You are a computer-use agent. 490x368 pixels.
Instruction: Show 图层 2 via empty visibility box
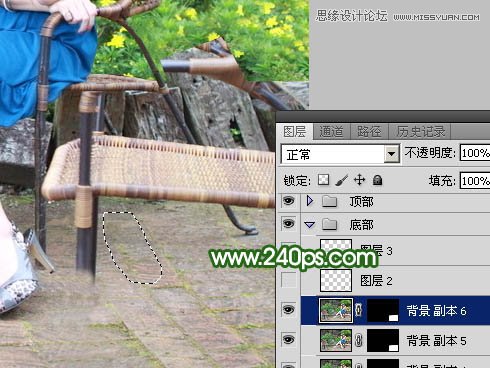289,281
